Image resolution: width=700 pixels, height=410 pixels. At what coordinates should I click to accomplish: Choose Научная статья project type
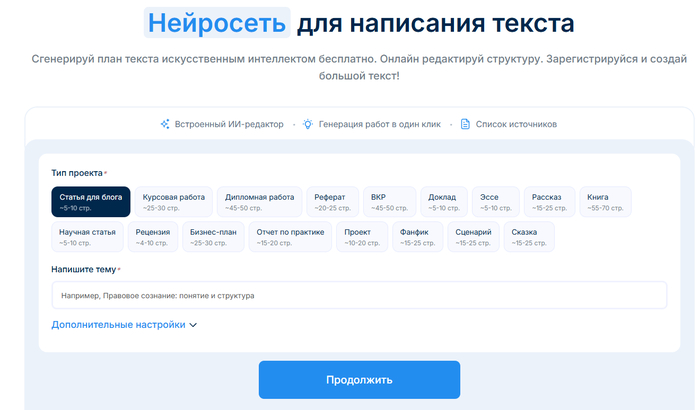[x=86, y=237]
